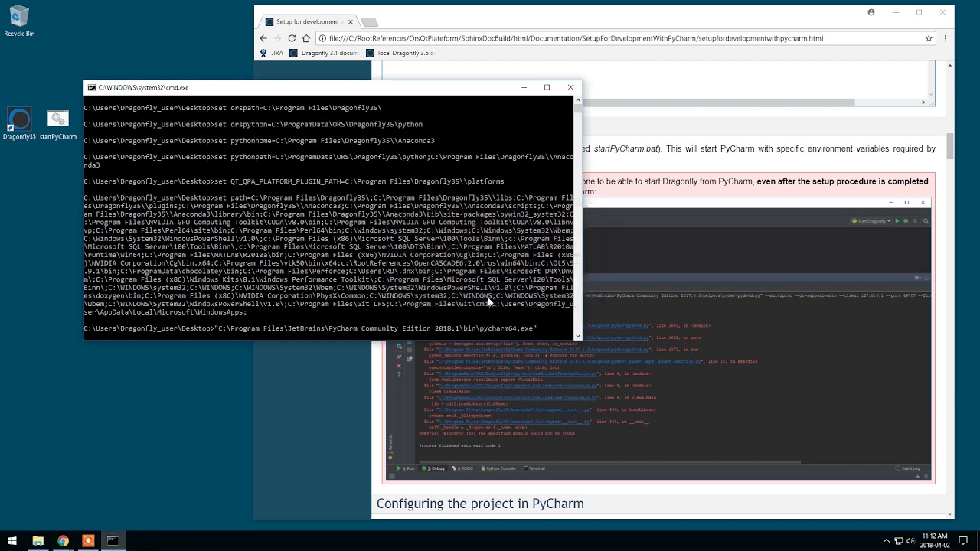This screenshot has width=980, height=551.
Task: Switch to the Setup for development tab
Action: coord(306,22)
